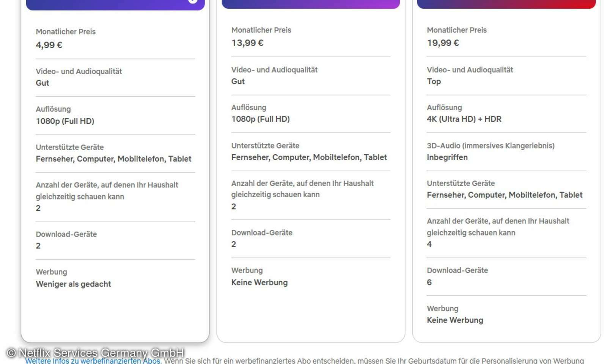Click download devices count '6' in Premium card
Screen dimensions: 607x364
429,282
